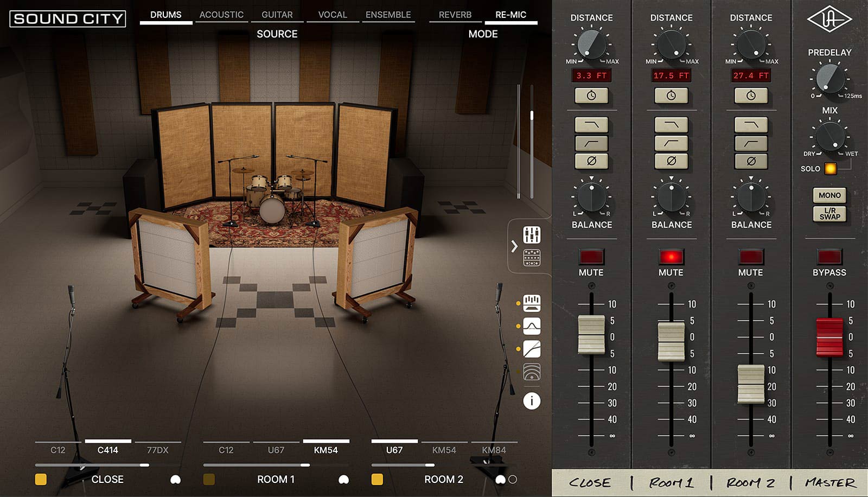Click the red Master fader handle
This screenshot has height=497, width=868.
pyautogui.click(x=829, y=337)
